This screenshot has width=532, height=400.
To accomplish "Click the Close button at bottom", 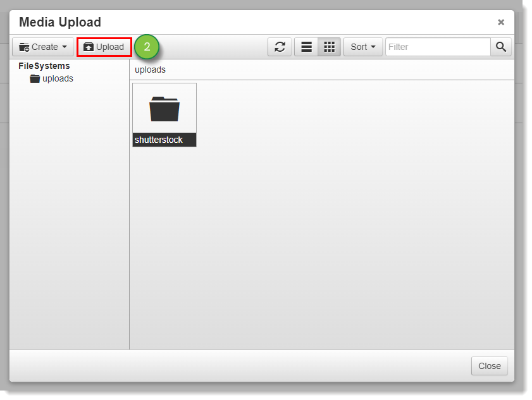I will pyautogui.click(x=489, y=366).
